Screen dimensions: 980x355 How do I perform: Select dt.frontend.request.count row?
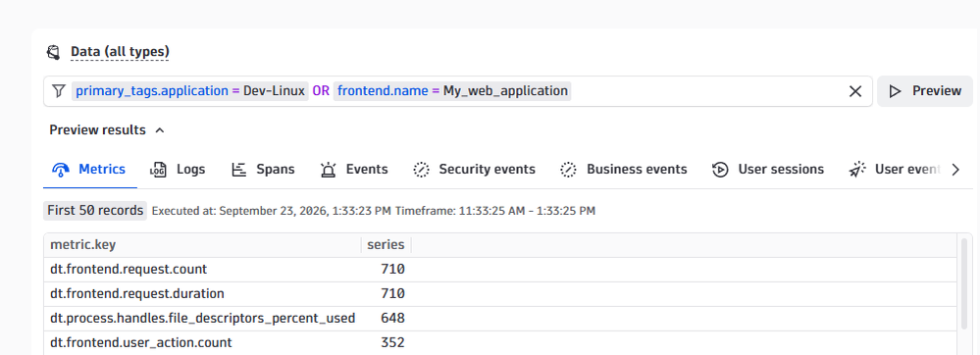(500, 270)
